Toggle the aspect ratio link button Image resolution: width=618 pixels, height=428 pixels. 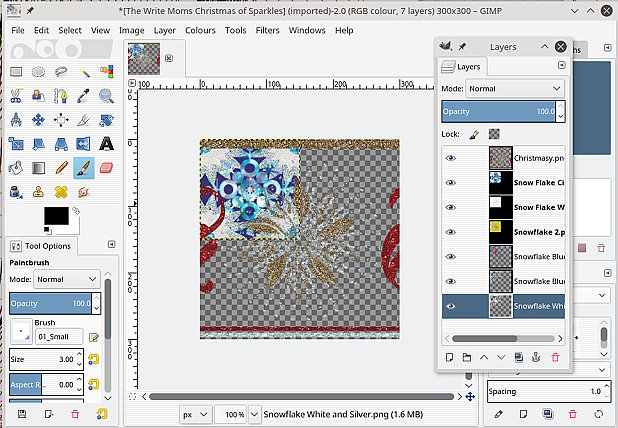(x=93, y=384)
